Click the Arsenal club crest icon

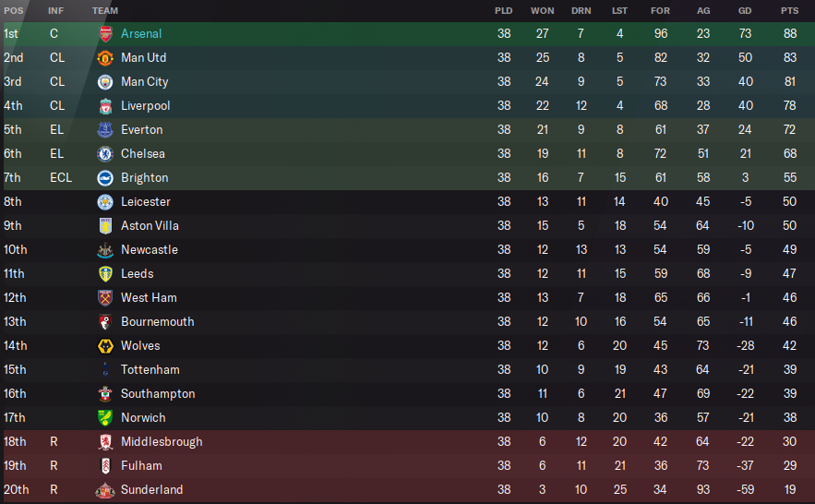[105, 34]
